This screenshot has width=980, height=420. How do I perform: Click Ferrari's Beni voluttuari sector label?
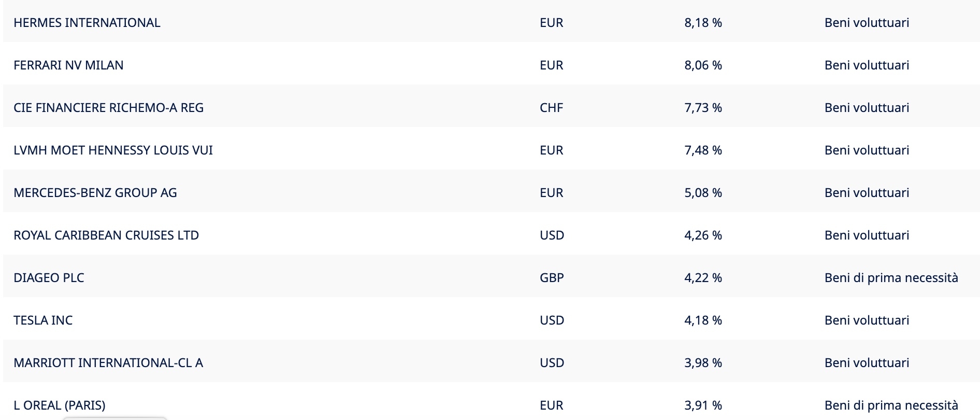867,65
